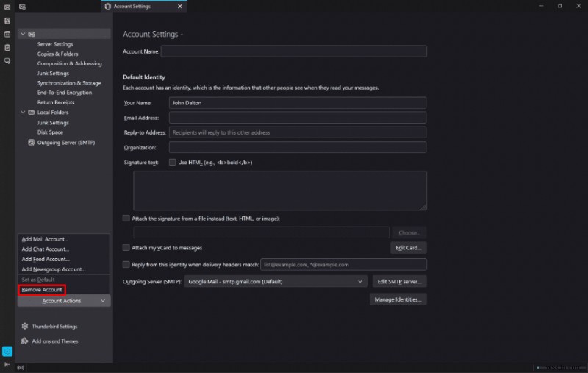Click the mail tab icon in the tab bar
Screen dimensions: 588x373
(x=22, y=7)
